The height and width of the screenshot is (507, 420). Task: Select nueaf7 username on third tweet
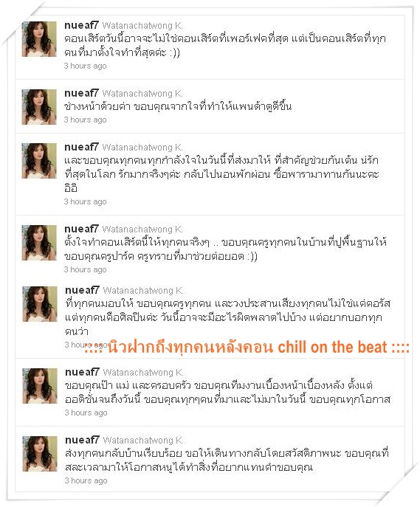point(81,147)
